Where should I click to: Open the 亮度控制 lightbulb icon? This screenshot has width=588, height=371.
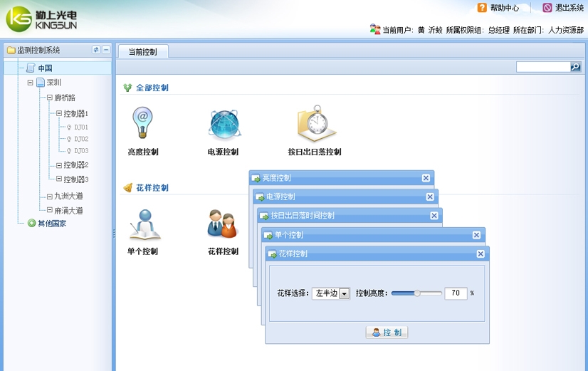(x=142, y=123)
